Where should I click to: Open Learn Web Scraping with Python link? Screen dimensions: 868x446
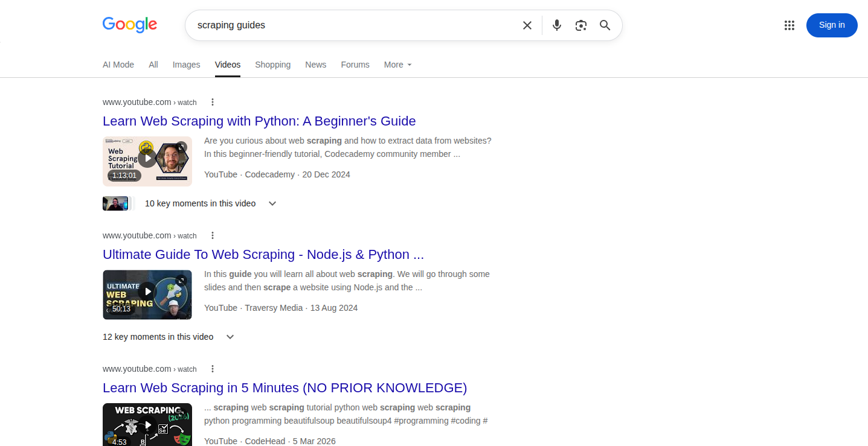click(259, 121)
